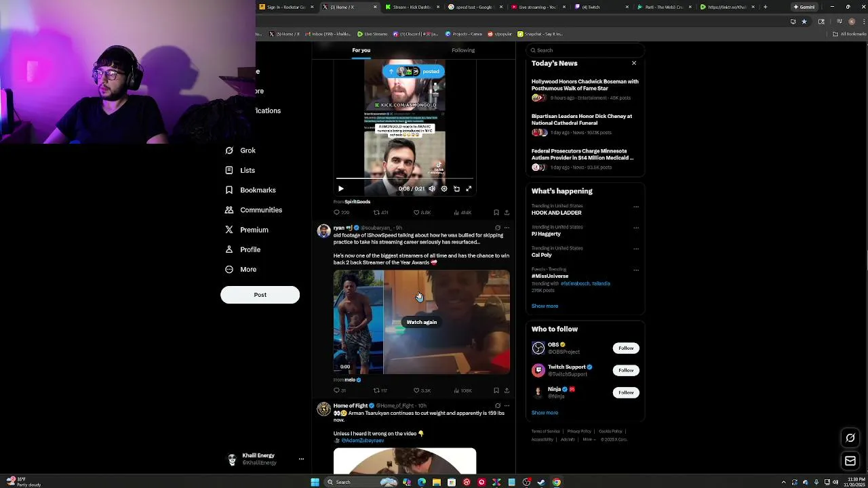
Task: Open the SpiritGoods source link
Action: pyautogui.click(x=357, y=201)
